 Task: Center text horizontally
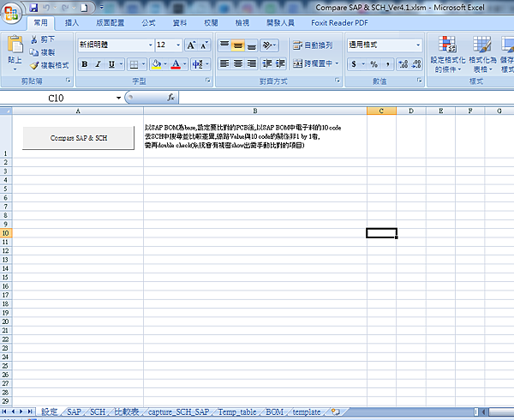pyautogui.click(x=238, y=63)
